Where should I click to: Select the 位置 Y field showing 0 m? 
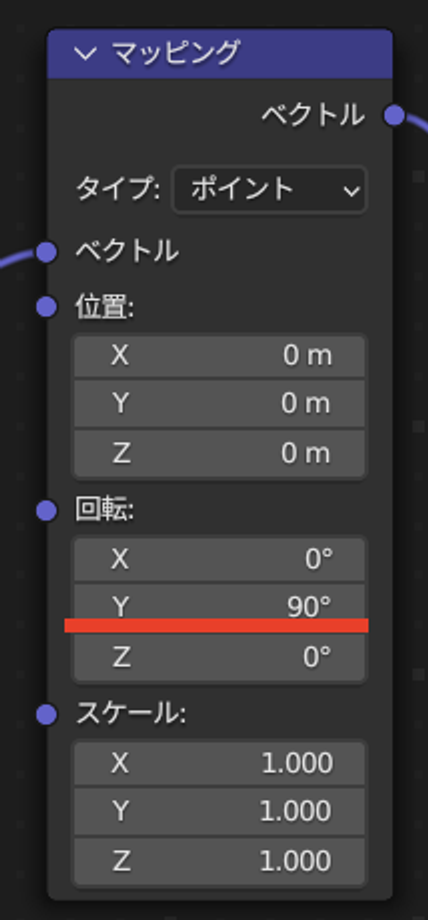pyautogui.click(x=219, y=404)
